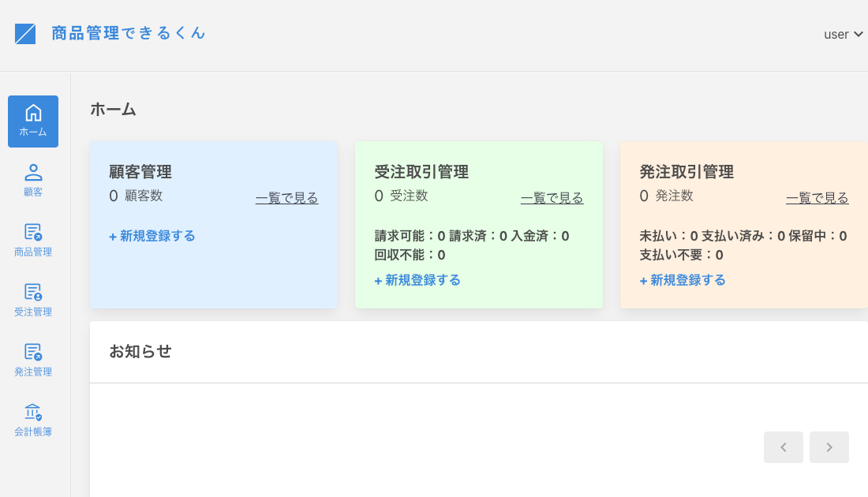
Task: Click the app logo square icon
Action: (x=25, y=34)
